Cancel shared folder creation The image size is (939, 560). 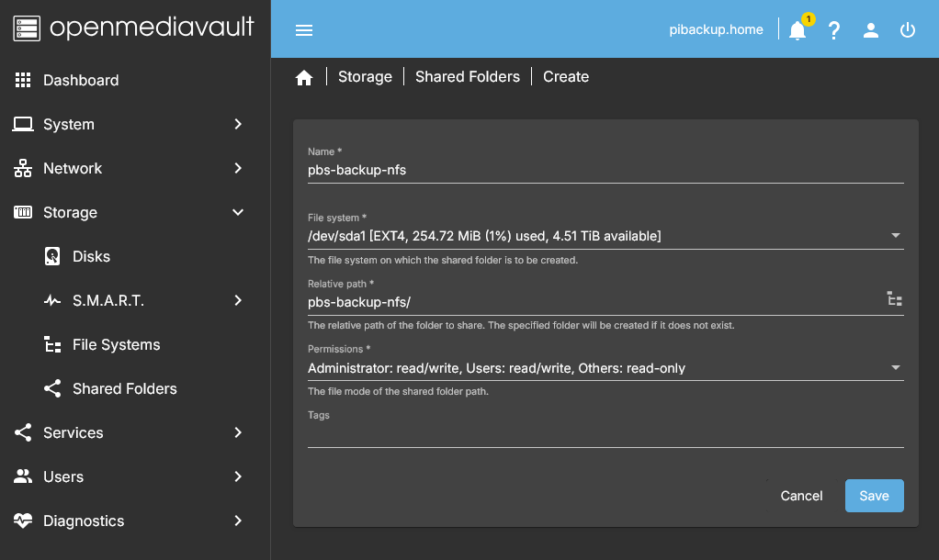pos(801,496)
